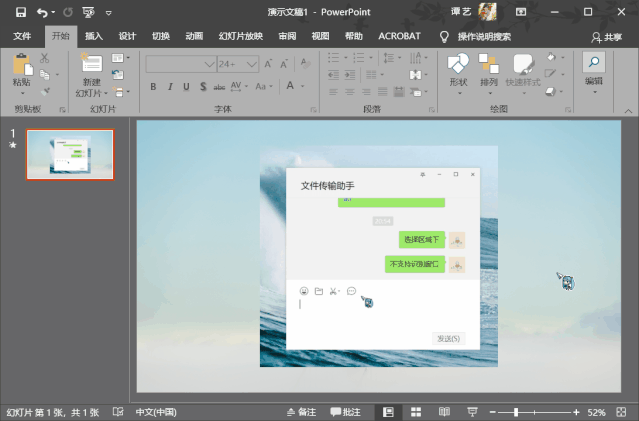Click the Numbering list icon
The width and height of the screenshot is (639, 421).
click(x=359, y=57)
